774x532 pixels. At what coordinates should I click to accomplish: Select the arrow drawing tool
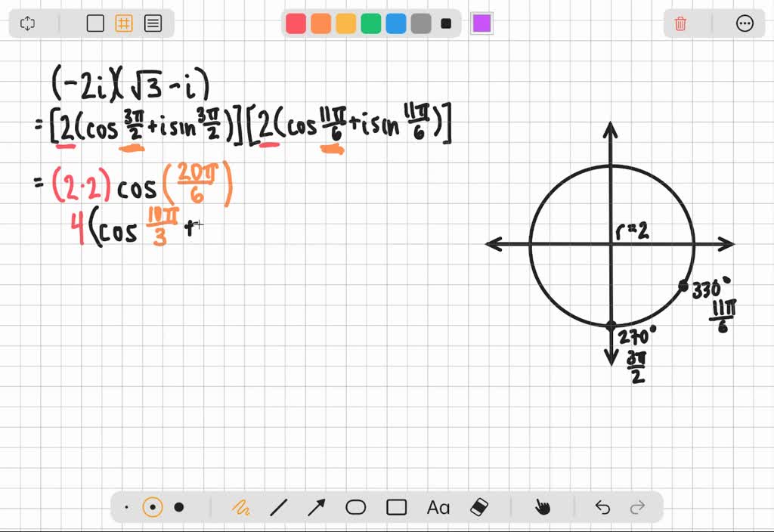317,507
